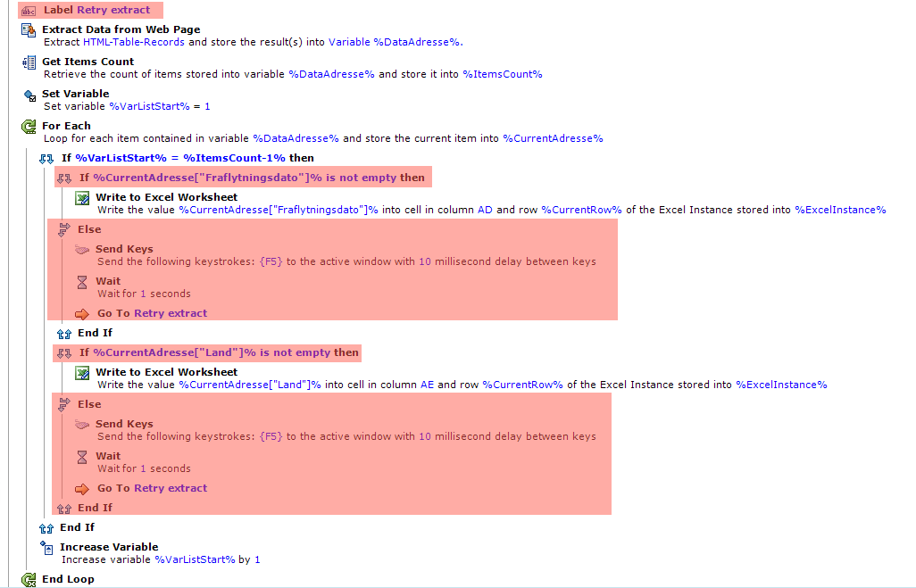Viewport: 916px width, 588px height.
Task: Click the %VarListStart% link in Set Variable
Action: click(x=150, y=106)
